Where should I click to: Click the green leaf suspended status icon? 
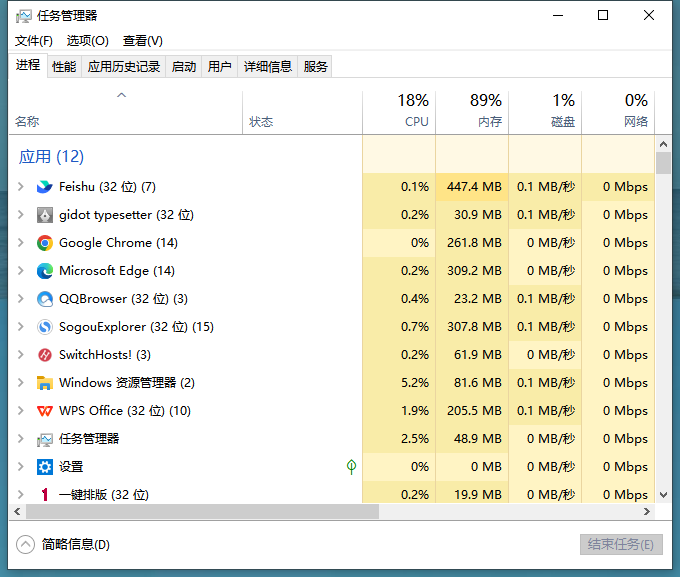(351, 467)
